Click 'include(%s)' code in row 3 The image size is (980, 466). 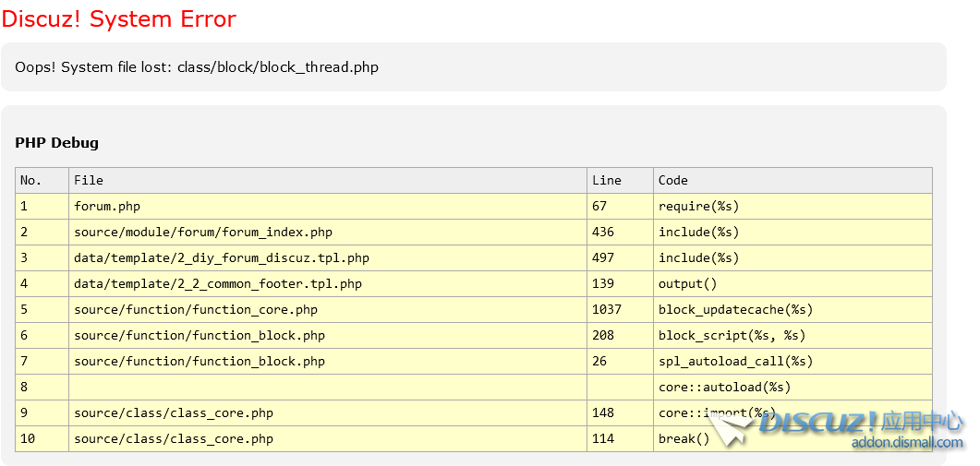tap(792, 258)
